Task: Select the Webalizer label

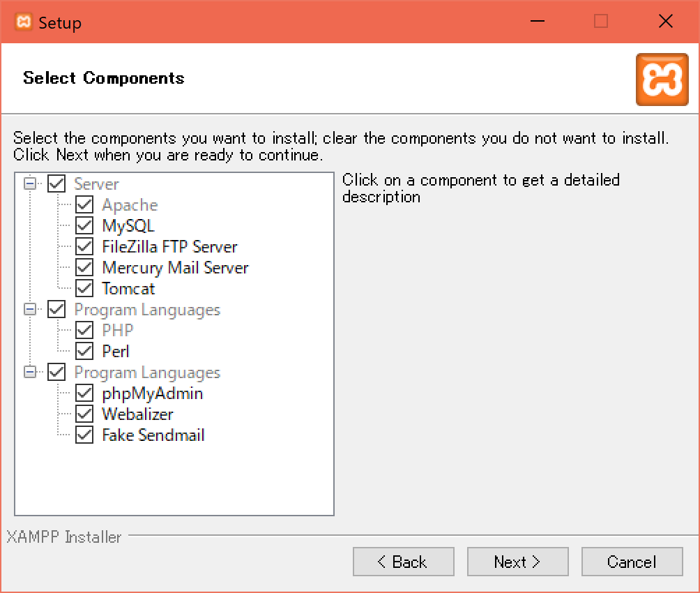Action: (x=137, y=414)
